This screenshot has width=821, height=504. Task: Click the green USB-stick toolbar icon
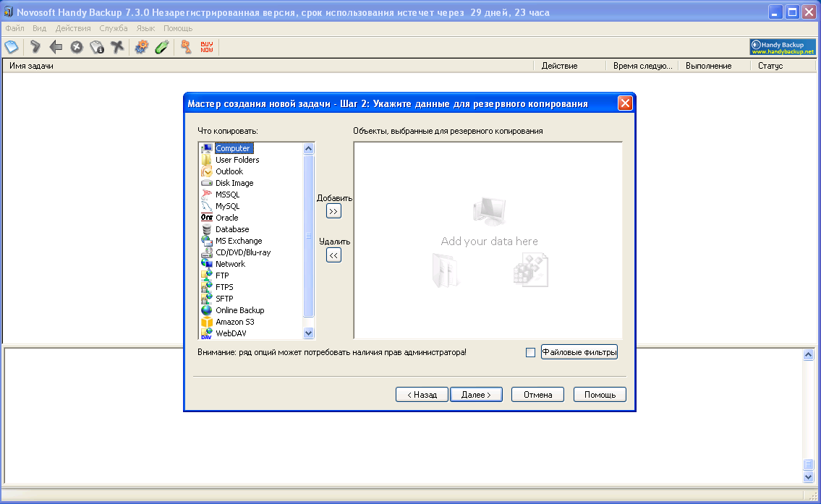162,47
